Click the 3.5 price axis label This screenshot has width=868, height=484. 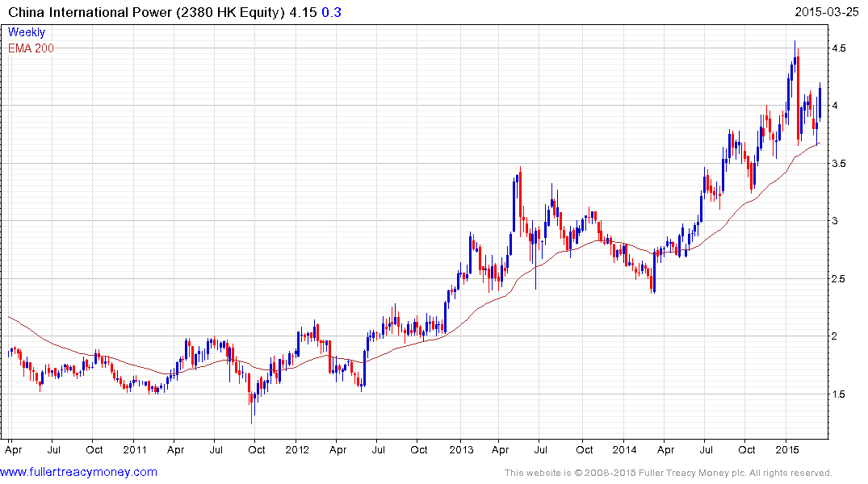840,164
